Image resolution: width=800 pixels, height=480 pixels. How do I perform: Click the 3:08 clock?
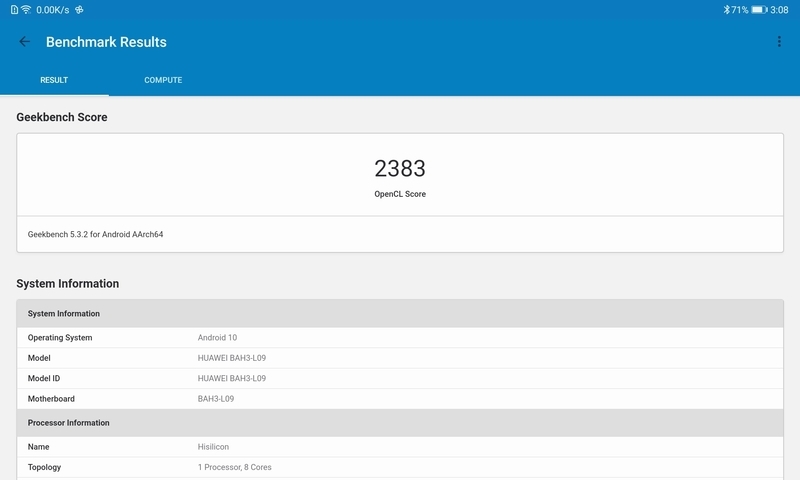(x=779, y=10)
